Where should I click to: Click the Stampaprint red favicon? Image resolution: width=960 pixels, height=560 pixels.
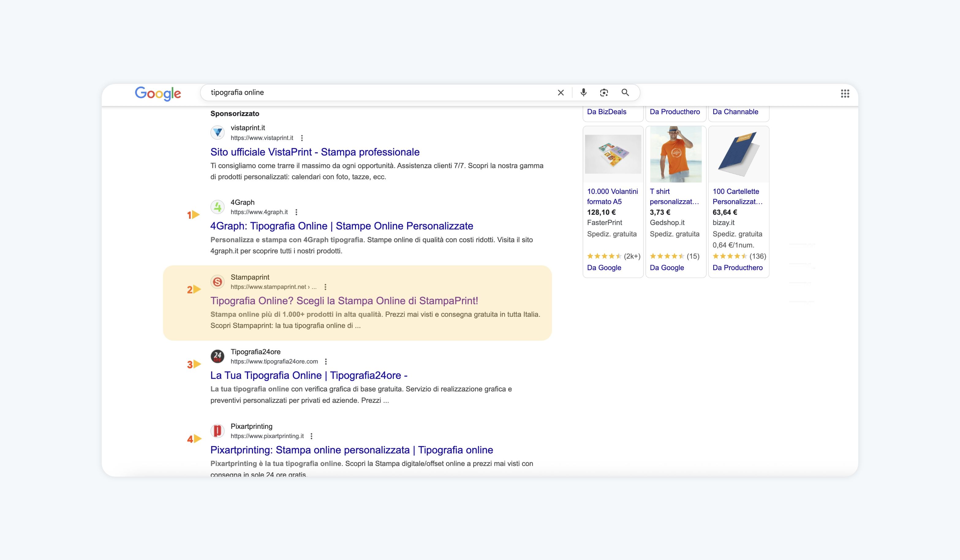tap(217, 282)
